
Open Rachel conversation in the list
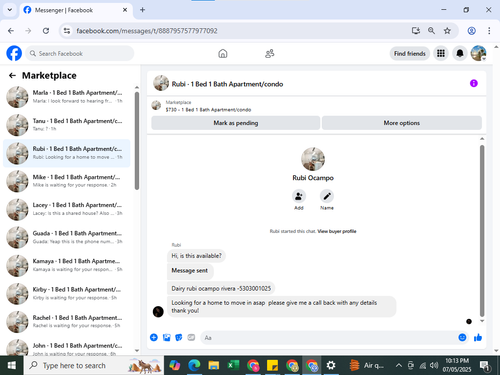click(x=67, y=322)
